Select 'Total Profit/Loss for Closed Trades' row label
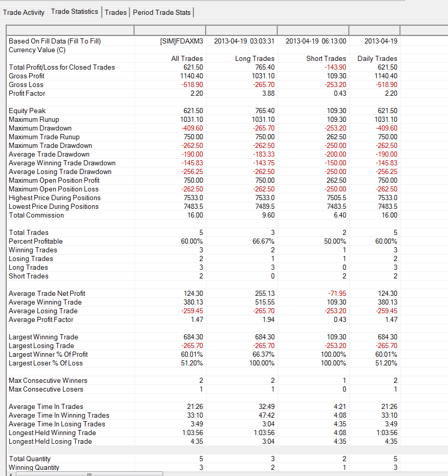This screenshot has width=448, height=476. pos(62,68)
